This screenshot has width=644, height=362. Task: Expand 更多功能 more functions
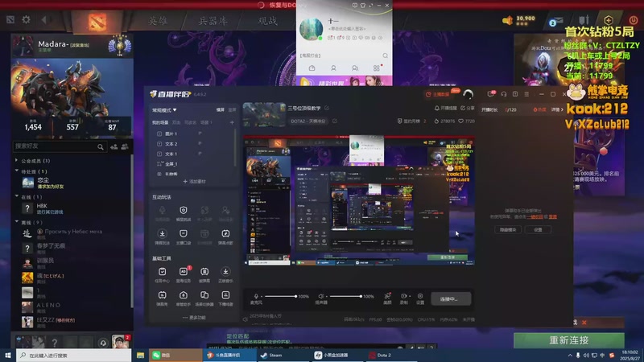(x=194, y=317)
